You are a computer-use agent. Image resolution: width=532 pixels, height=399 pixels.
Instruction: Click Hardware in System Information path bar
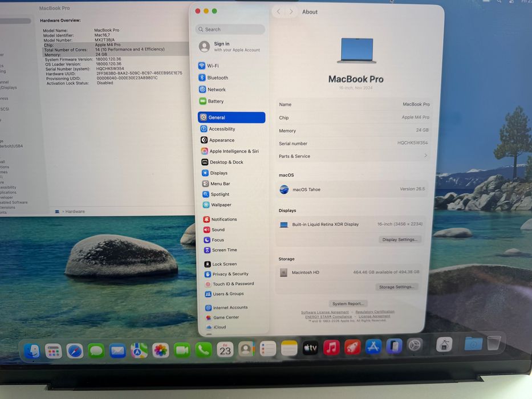click(x=75, y=211)
